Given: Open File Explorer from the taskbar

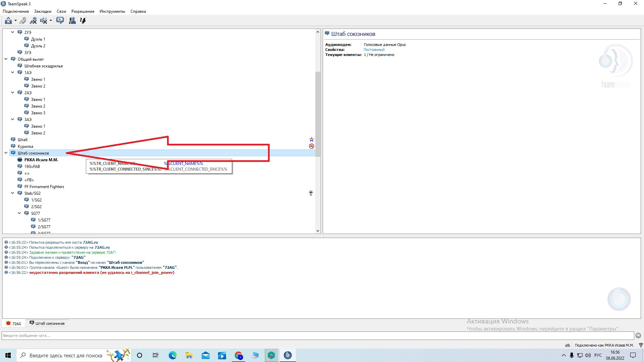Looking at the screenshot, I should (189, 355).
